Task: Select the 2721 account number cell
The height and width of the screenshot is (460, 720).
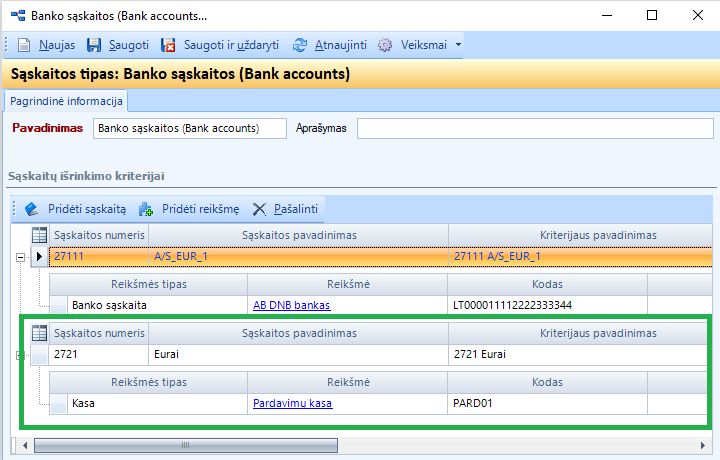Action: [99, 354]
